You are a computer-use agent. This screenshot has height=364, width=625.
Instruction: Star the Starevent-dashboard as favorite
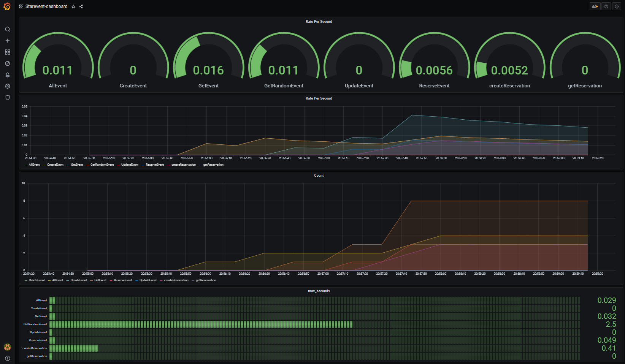coord(73,6)
